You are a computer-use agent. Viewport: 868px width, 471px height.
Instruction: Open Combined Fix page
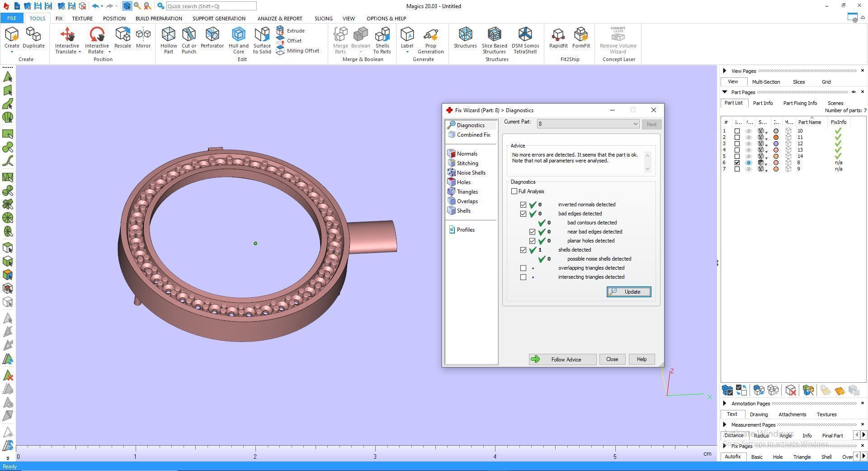469,135
